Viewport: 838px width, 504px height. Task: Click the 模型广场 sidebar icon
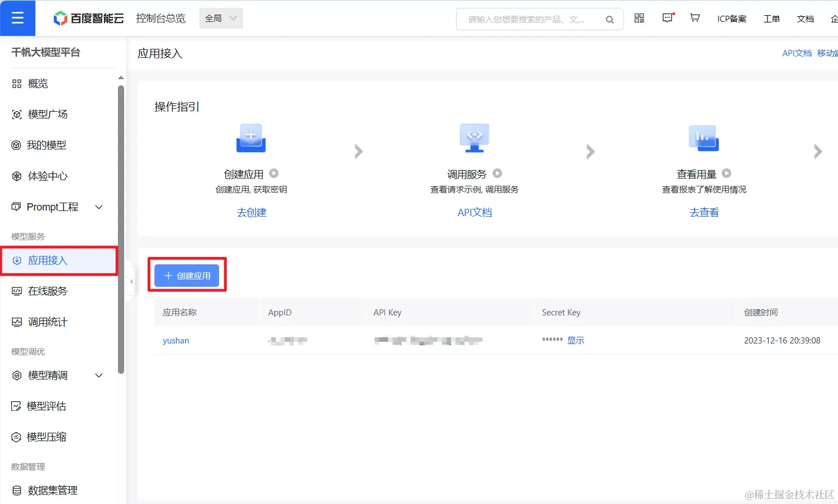click(17, 114)
